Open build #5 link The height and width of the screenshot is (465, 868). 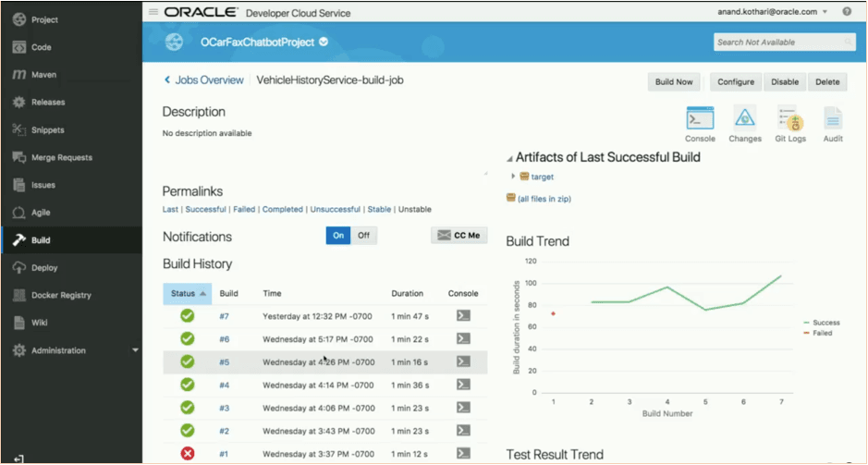225,362
